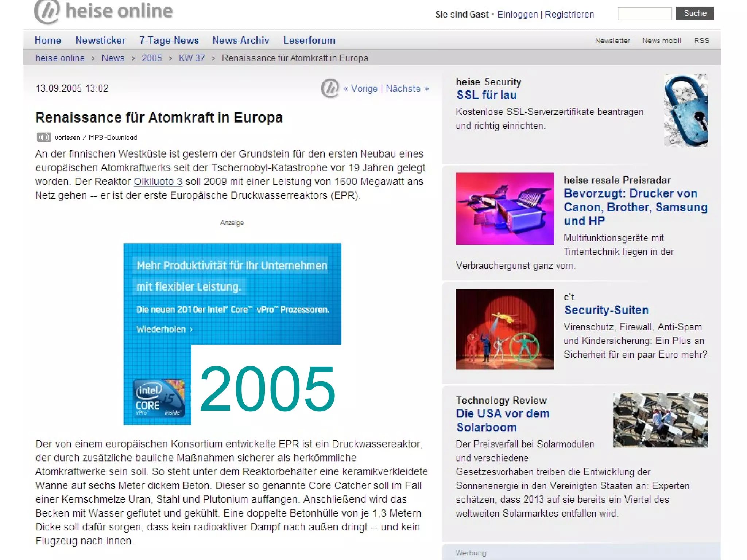Click the heise Security label
This screenshot has height=560, width=747.
coord(488,82)
